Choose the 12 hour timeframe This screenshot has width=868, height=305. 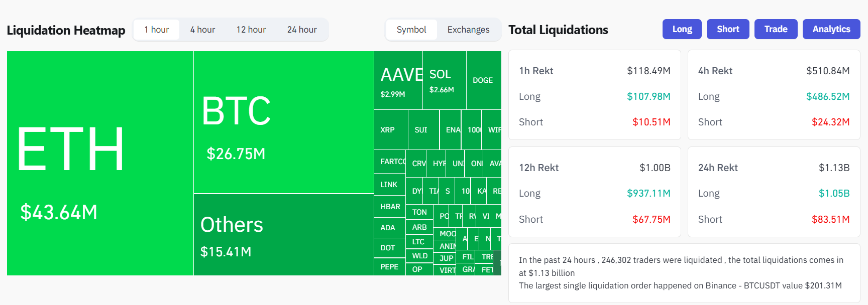(251, 30)
